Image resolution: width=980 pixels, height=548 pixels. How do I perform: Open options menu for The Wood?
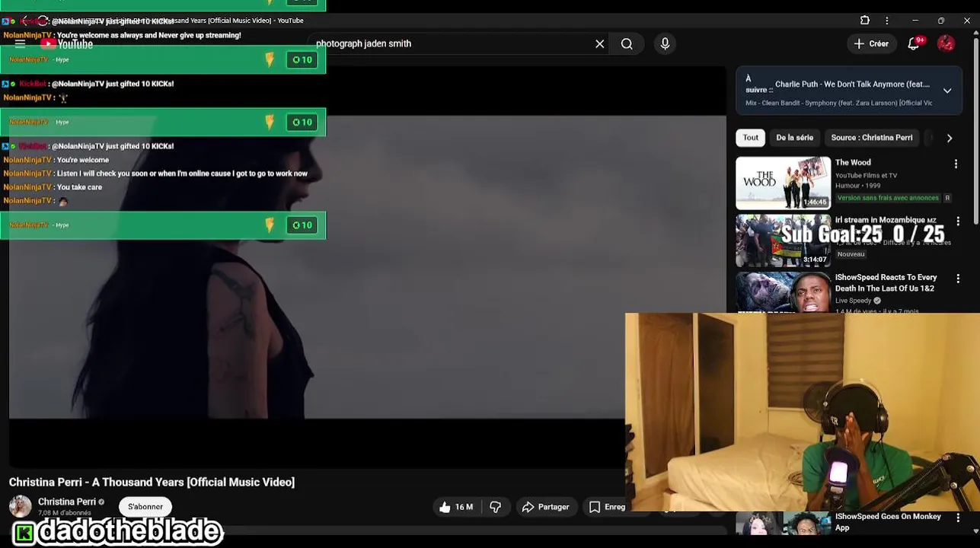click(x=956, y=164)
